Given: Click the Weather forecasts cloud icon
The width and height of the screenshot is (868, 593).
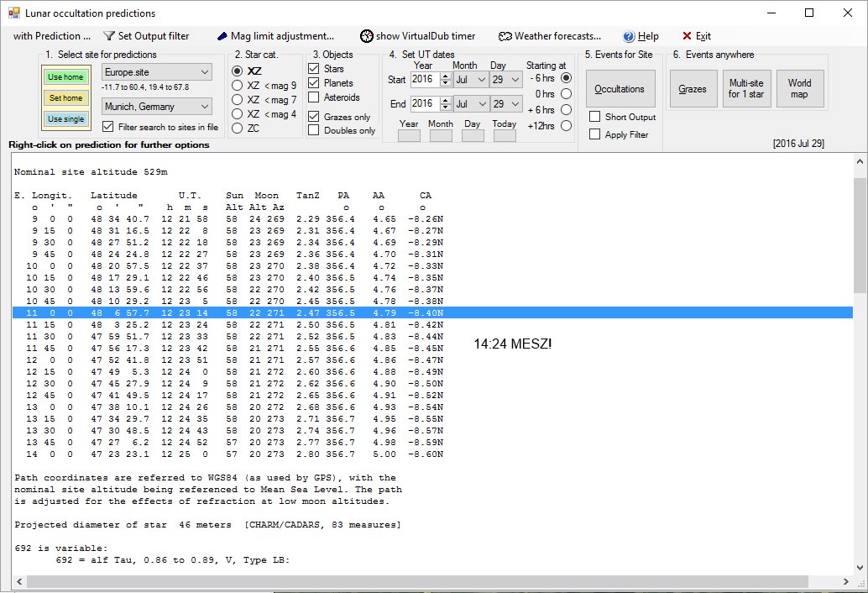Looking at the screenshot, I should click(505, 36).
